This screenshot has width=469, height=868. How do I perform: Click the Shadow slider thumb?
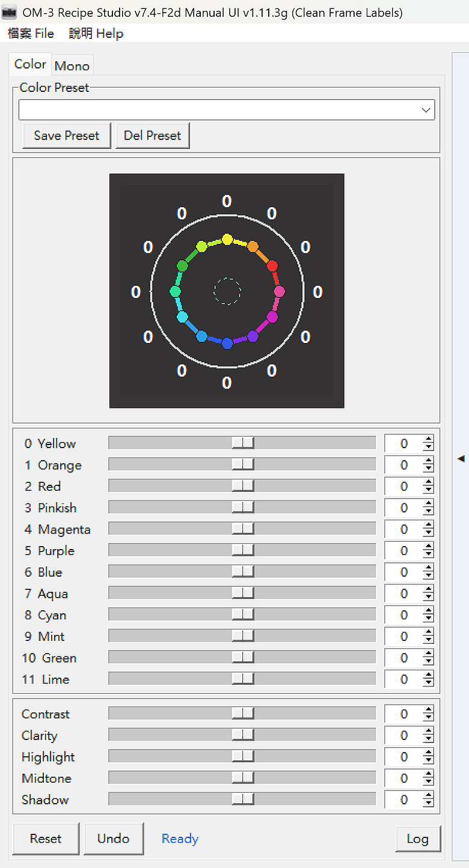point(243,800)
